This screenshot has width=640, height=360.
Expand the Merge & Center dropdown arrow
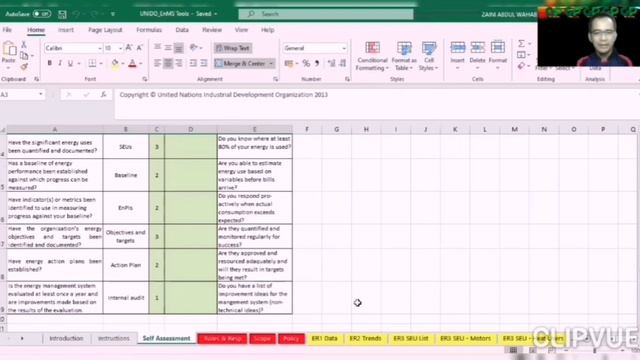pyautogui.click(x=271, y=64)
